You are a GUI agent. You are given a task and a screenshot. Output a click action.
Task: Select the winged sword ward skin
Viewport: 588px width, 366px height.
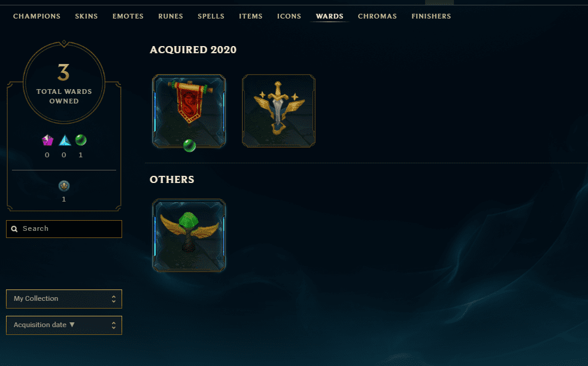[x=278, y=111]
